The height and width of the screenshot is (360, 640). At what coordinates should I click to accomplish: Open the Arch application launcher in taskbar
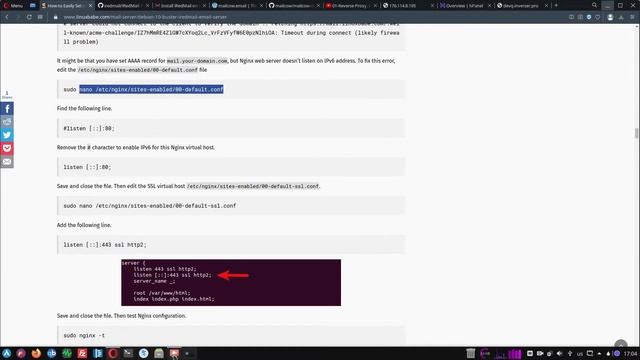(x=7, y=353)
